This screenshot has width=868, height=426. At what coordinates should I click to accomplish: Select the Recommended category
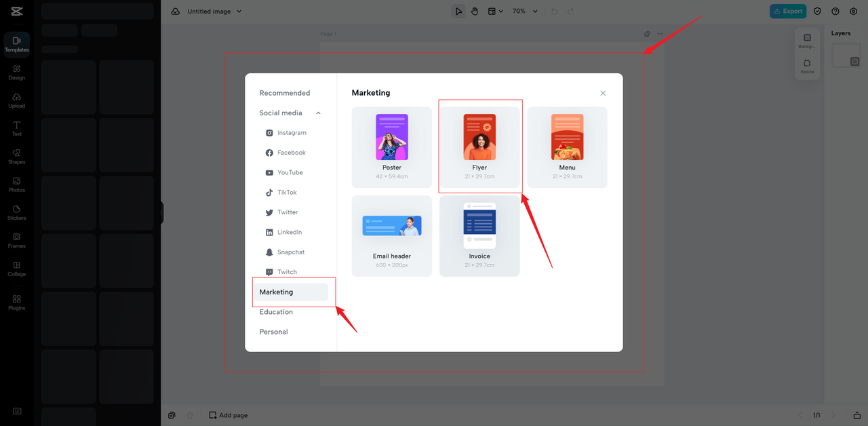(285, 93)
